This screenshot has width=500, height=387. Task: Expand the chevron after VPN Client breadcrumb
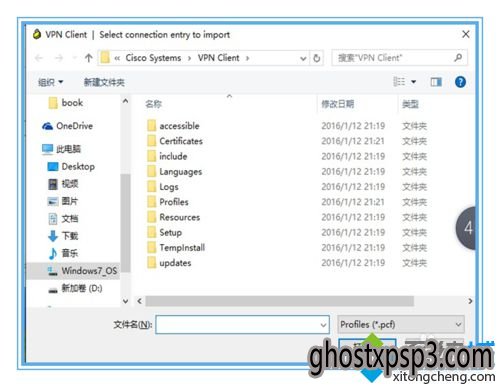247,58
